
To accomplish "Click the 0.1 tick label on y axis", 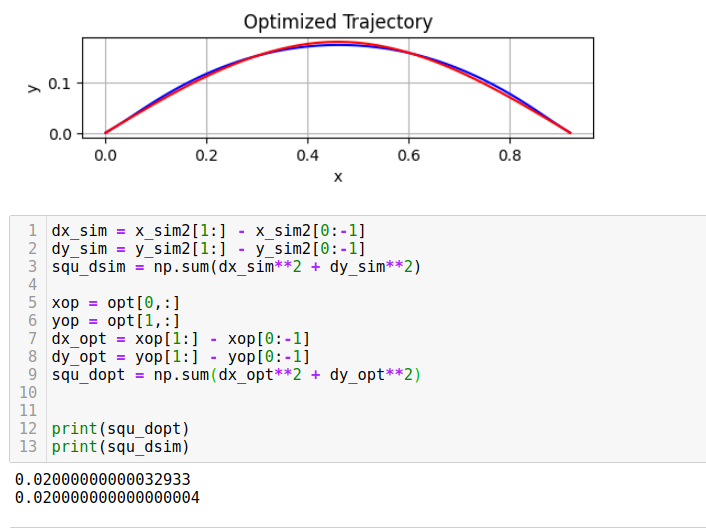I will [x=59, y=84].
